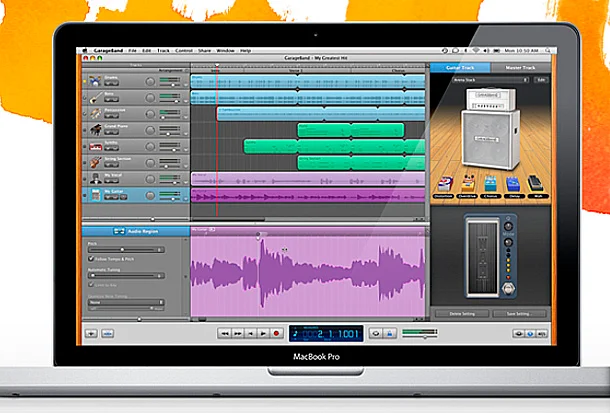Toggle the Wah pedal footswitch
This screenshot has width=610, height=413.
pos(508,289)
